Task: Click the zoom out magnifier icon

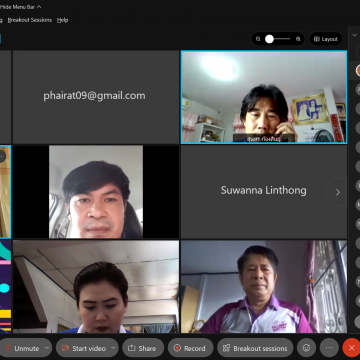Action: [258, 39]
